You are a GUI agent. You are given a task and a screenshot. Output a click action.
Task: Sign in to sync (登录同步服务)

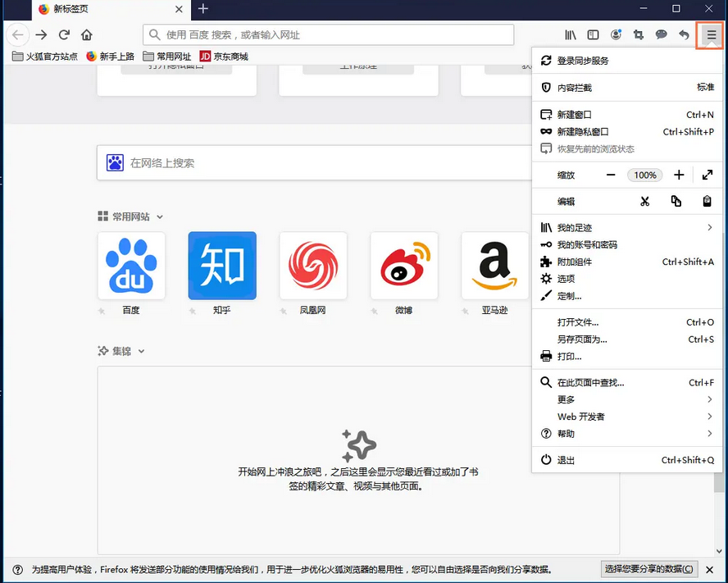coord(627,61)
